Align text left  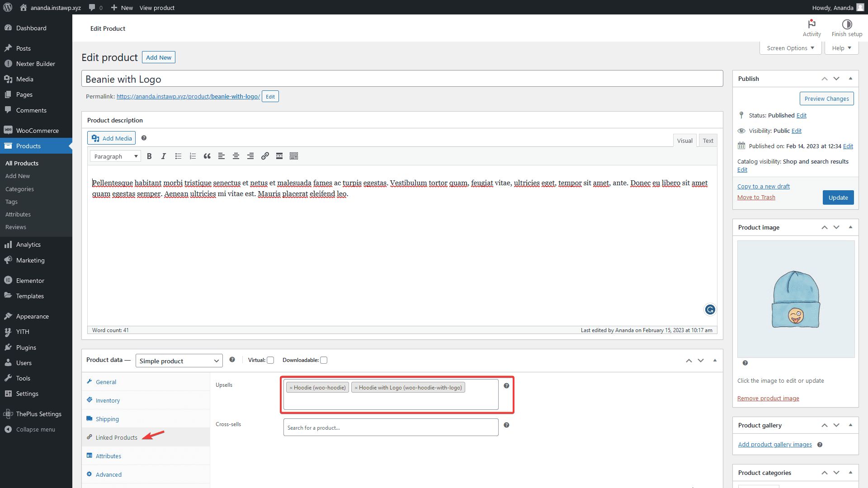pyautogui.click(x=222, y=156)
